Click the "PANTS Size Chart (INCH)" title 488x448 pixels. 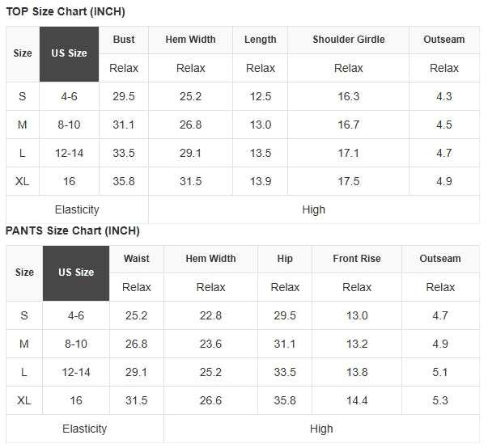coord(73,230)
